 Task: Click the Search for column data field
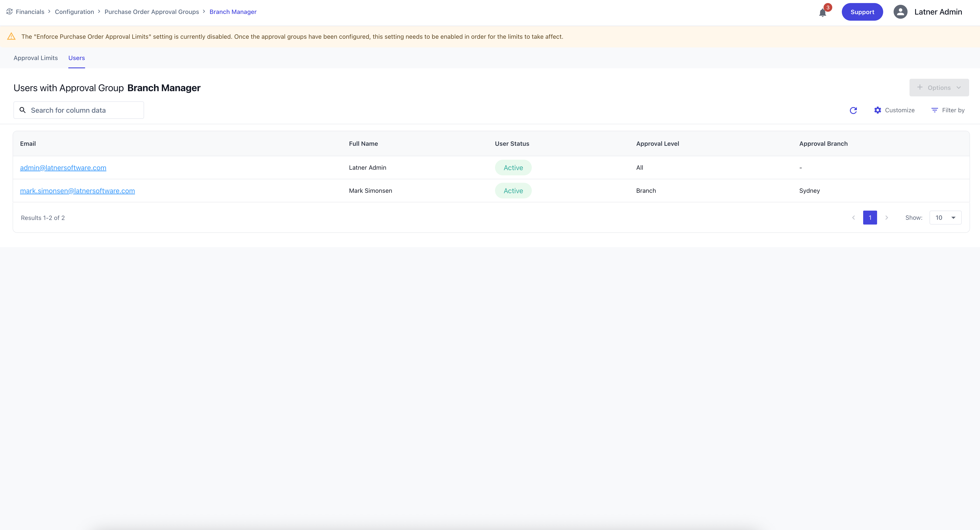[x=84, y=110]
